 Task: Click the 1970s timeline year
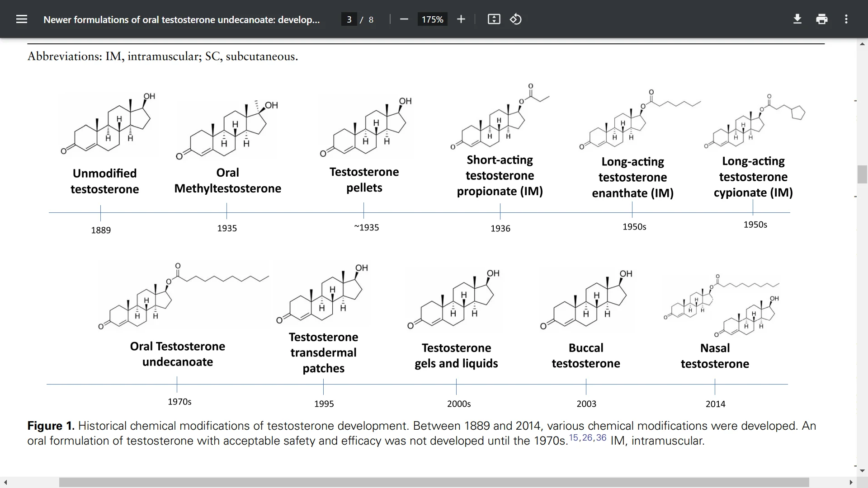tap(179, 402)
